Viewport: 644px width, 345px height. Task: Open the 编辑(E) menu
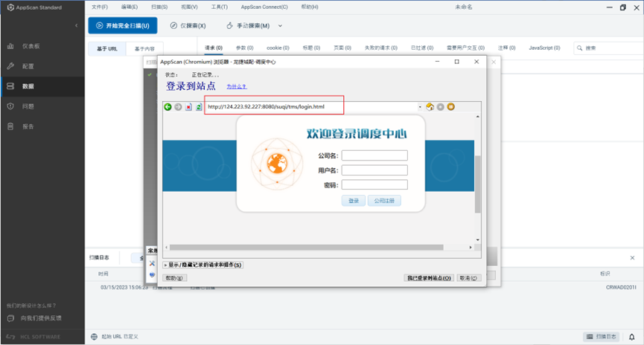tap(130, 7)
